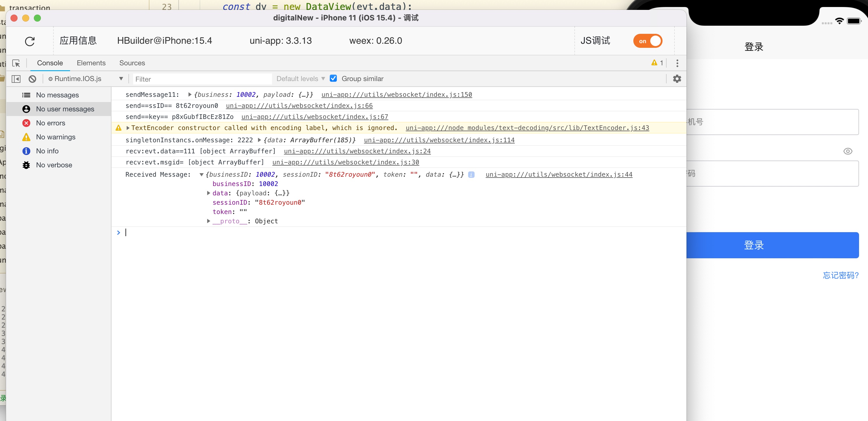Select the No user messages filter

coord(59,109)
